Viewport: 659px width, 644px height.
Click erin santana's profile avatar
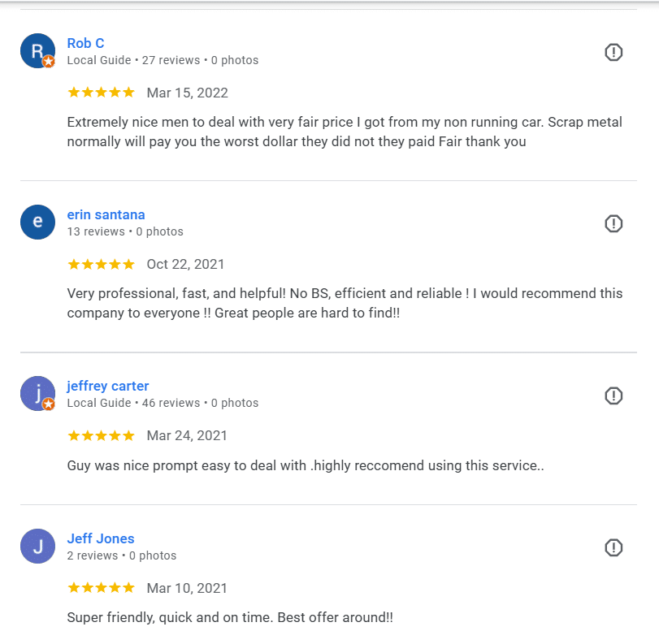click(37, 223)
